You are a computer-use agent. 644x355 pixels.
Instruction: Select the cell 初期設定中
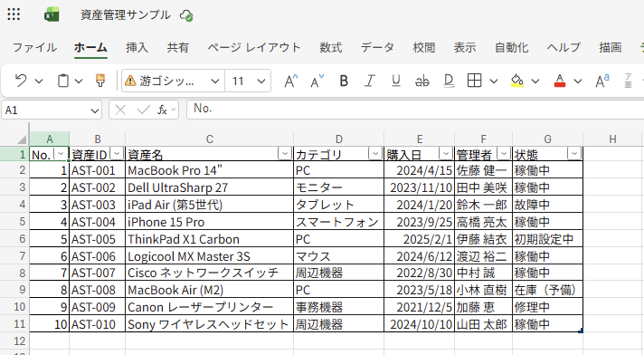tap(547, 239)
